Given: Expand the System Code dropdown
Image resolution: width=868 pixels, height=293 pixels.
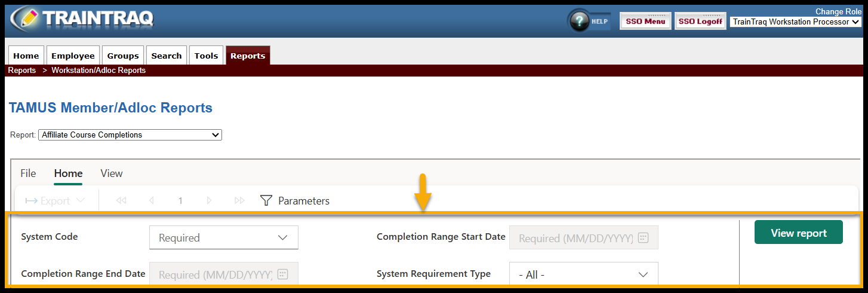Looking at the screenshot, I should click(223, 237).
